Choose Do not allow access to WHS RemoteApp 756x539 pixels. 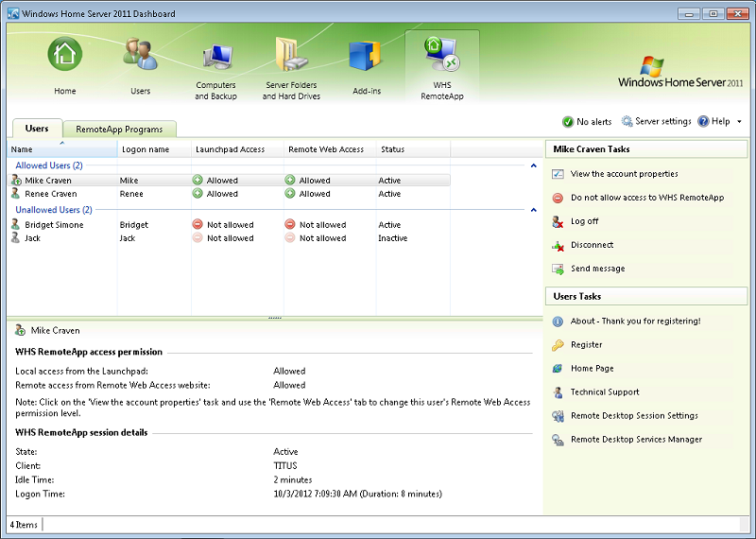click(x=647, y=198)
